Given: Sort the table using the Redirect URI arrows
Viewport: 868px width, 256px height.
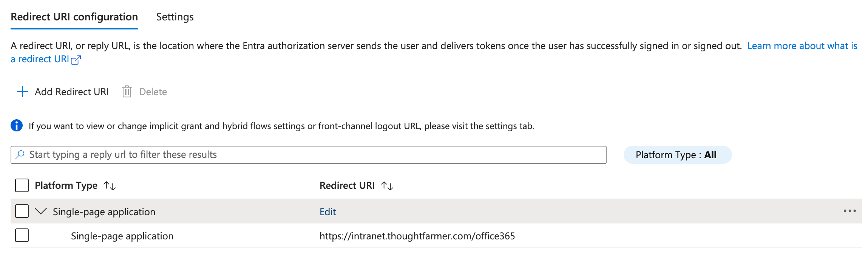Looking at the screenshot, I should [x=387, y=185].
